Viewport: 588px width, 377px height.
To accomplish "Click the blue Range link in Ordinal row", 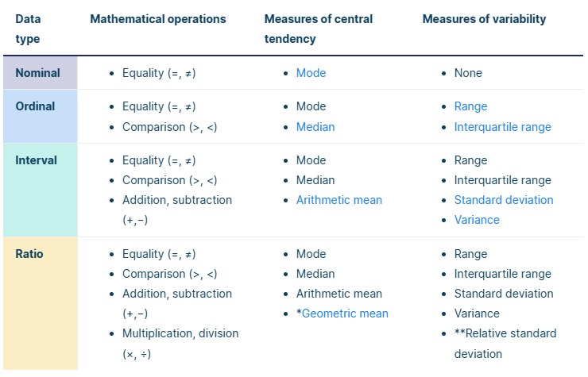I will 470,106.
